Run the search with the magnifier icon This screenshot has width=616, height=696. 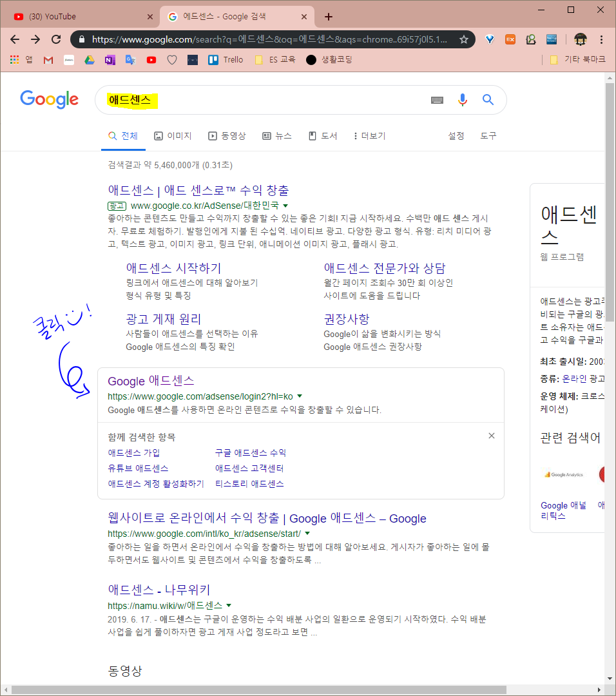(x=488, y=100)
